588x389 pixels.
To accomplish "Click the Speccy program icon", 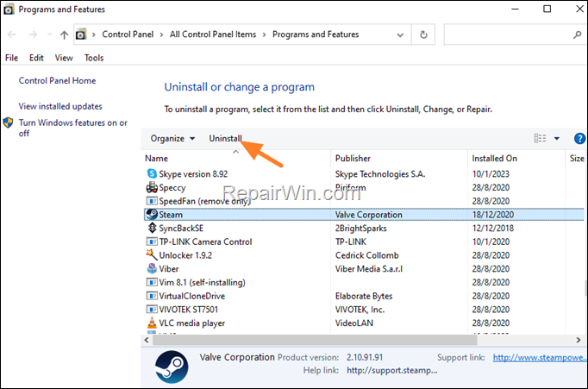I will coord(152,187).
